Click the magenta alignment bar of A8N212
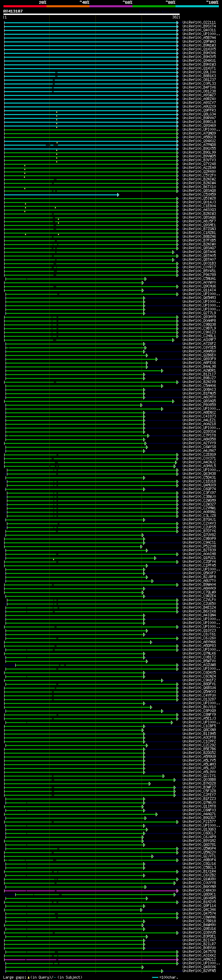Screen dimensions: 222x980 click(91, 960)
